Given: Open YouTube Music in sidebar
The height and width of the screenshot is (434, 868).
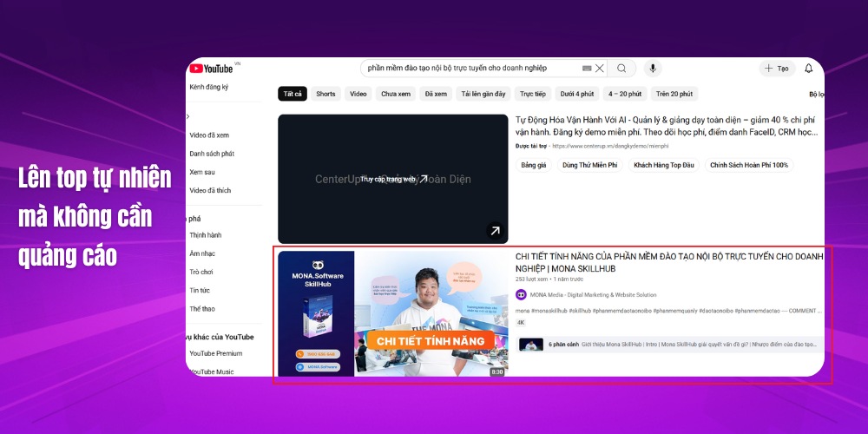Looking at the screenshot, I should click(211, 372).
